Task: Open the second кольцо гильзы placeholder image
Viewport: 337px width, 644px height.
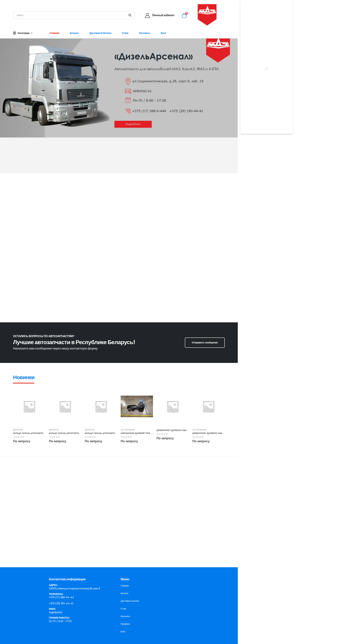Action: (x=65, y=406)
